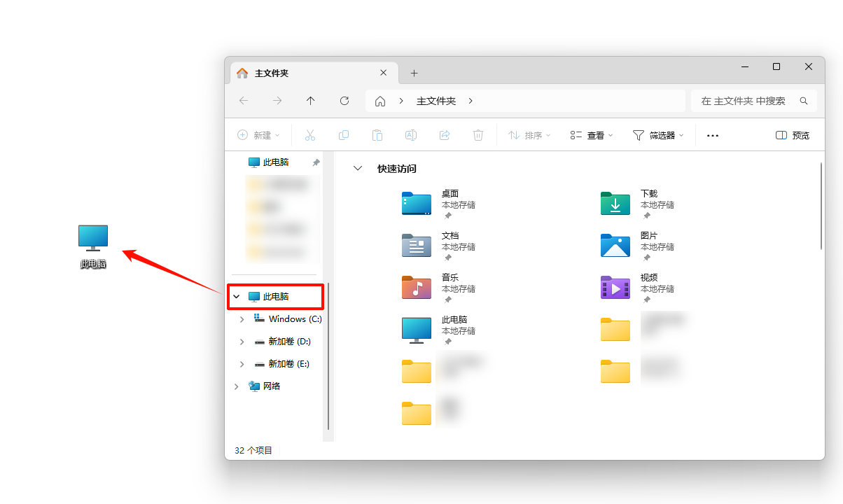Viewport: 843px width, 504px height.
Task: Close the 主文件夹 tab
Action: pos(383,73)
